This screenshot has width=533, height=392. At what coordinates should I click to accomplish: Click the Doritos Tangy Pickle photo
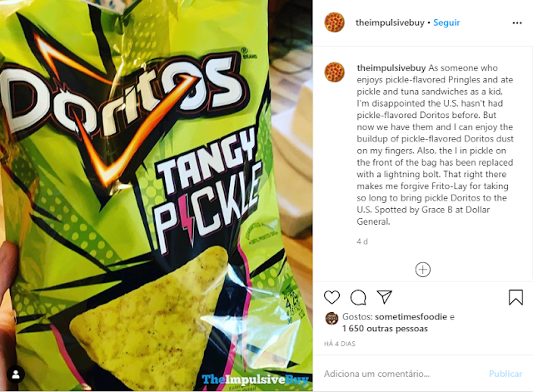point(157,196)
